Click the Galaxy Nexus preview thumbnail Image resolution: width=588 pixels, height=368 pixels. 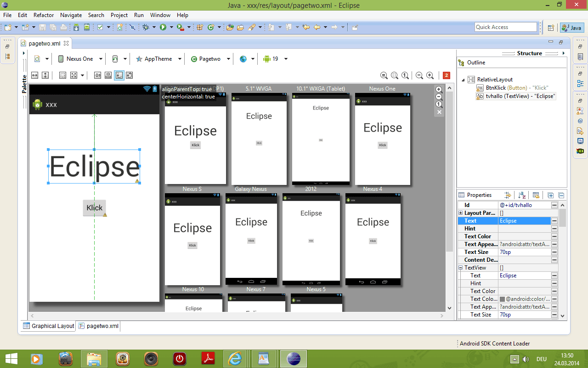tap(251, 239)
